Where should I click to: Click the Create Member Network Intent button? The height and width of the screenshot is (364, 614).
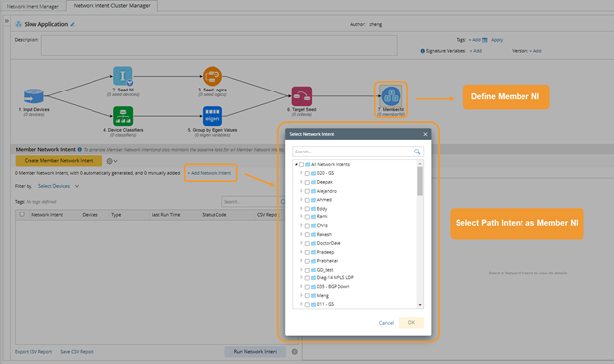(59, 161)
